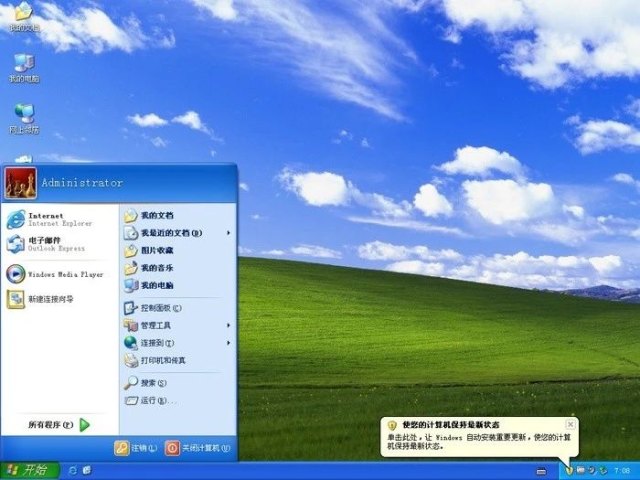Image resolution: width=640 pixels, height=480 pixels.
Task: Open Printers and Faxes (打印机和传真)
Action: [x=162, y=360]
